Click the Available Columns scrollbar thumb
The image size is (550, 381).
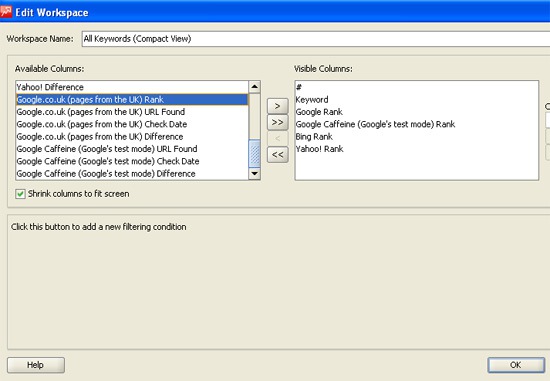[254, 153]
